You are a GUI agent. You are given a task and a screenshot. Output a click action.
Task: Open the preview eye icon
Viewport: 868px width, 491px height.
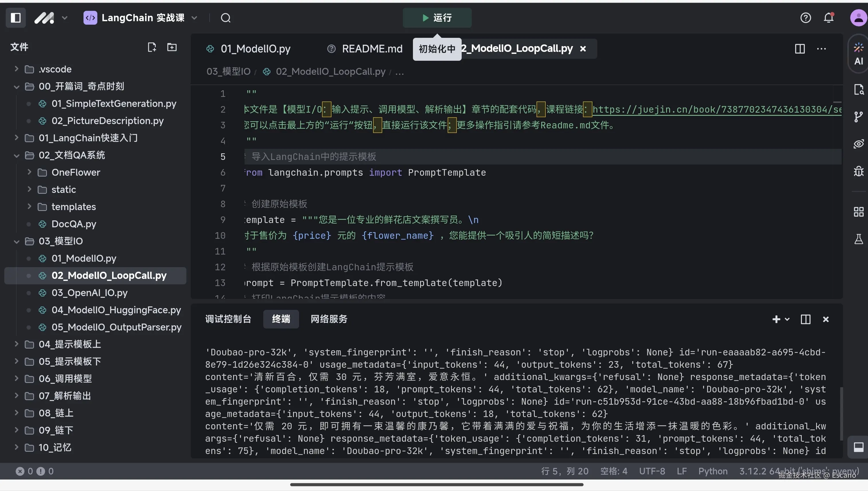(x=859, y=144)
